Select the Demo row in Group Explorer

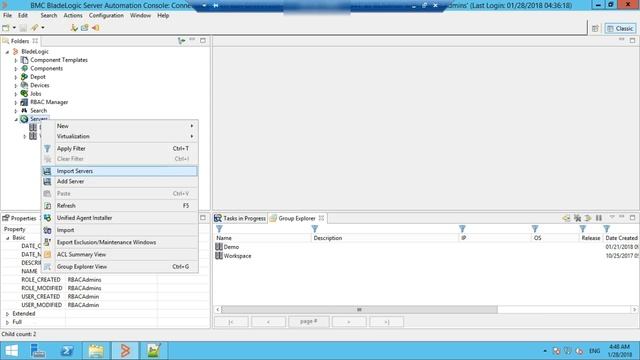point(426,247)
